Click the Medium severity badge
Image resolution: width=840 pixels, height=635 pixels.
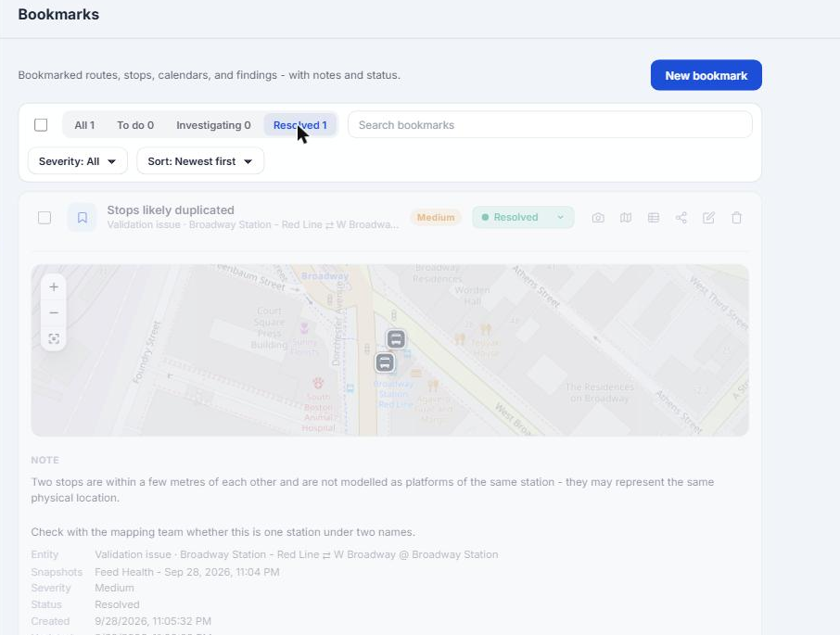(x=436, y=217)
